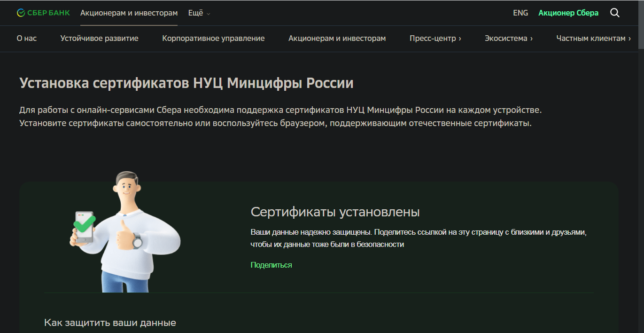Click the Sber Bank logo

coord(43,13)
